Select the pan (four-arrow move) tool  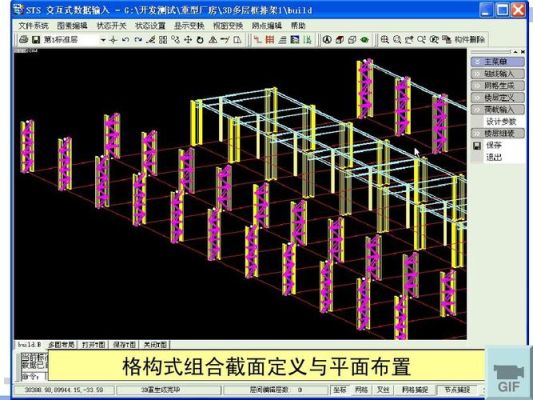(188, 40)
